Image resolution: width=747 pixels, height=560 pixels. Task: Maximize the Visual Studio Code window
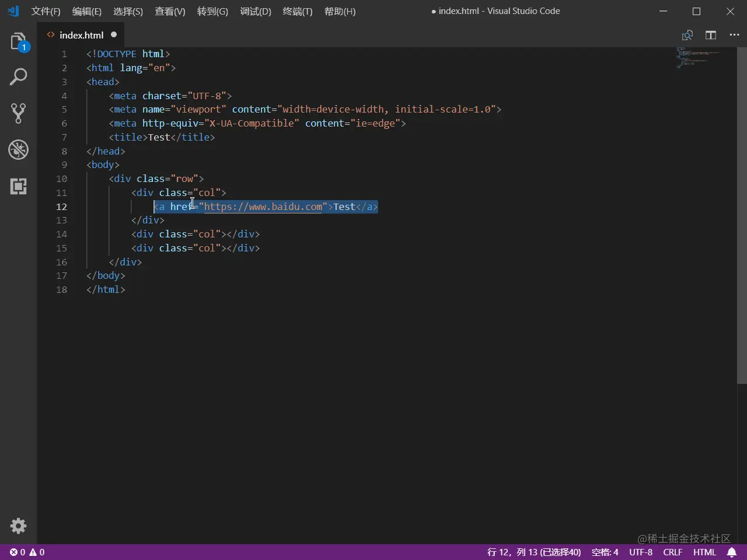696,11
